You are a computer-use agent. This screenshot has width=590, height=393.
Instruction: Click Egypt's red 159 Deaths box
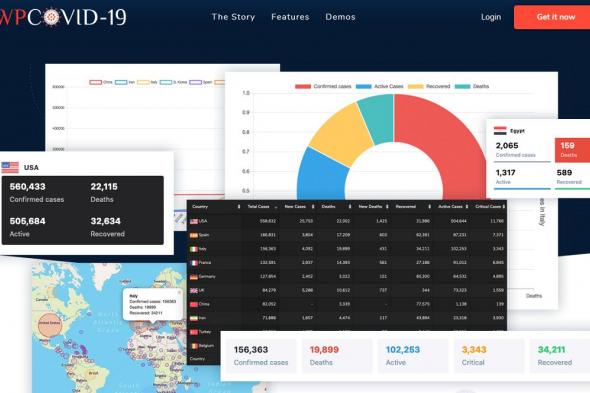point(572,150)
